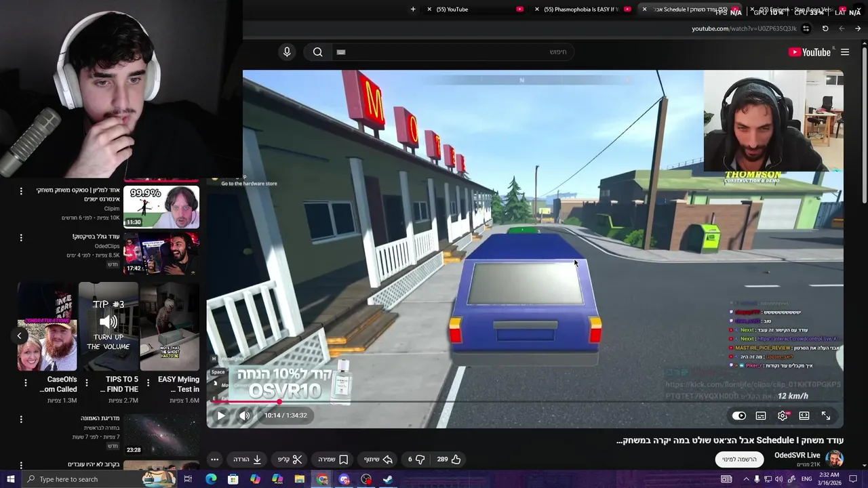
Task: Open Task View on the taskbar
Action: click(188, 479)
